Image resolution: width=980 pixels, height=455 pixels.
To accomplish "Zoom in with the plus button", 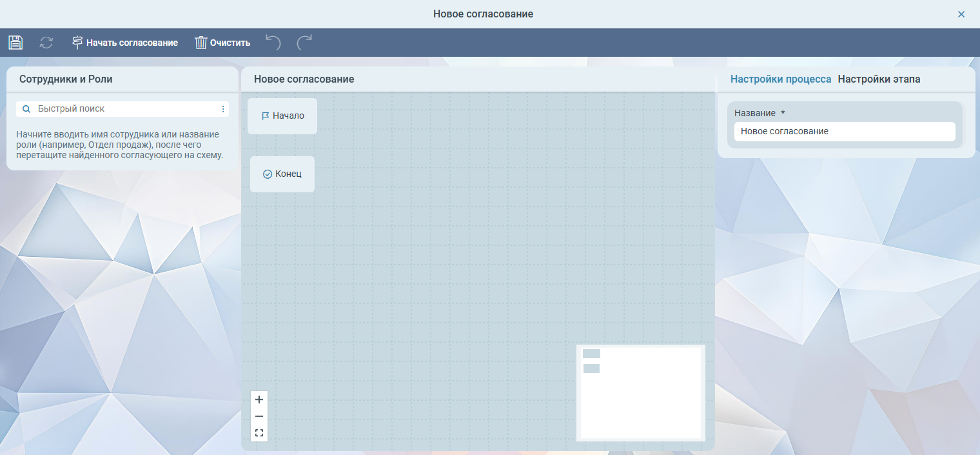I will tap(259, 399).
